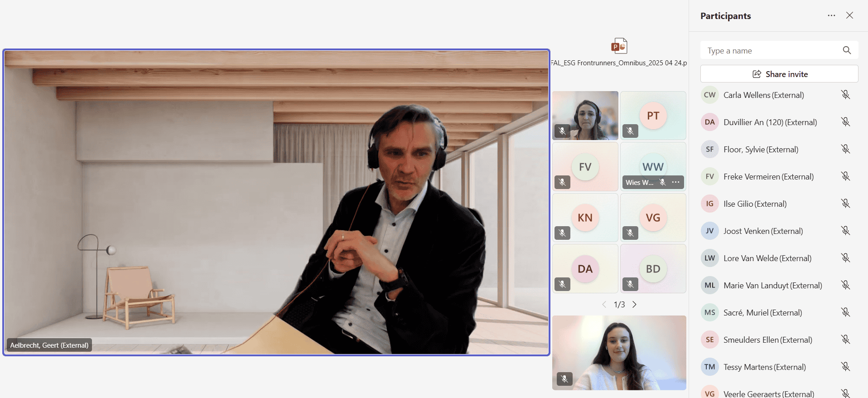Click the muted mic badge on PT tile
Screen dimensions: 868x398
coord(630,131)
